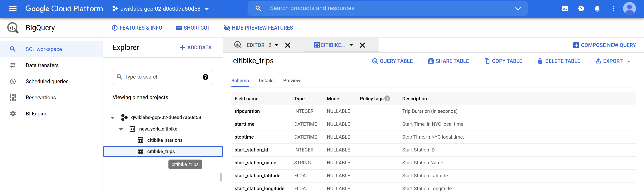Image resolution: width=644 pixels, height=195 pixels.
Task: Expand the search bar dropdown chevron
Action: [518, 8]
